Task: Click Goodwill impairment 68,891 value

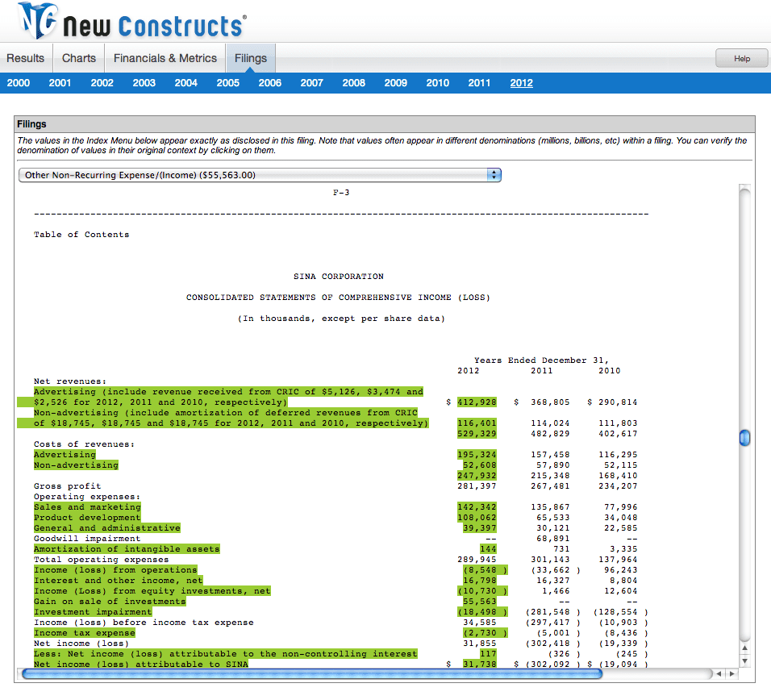Action: (552, 538)
